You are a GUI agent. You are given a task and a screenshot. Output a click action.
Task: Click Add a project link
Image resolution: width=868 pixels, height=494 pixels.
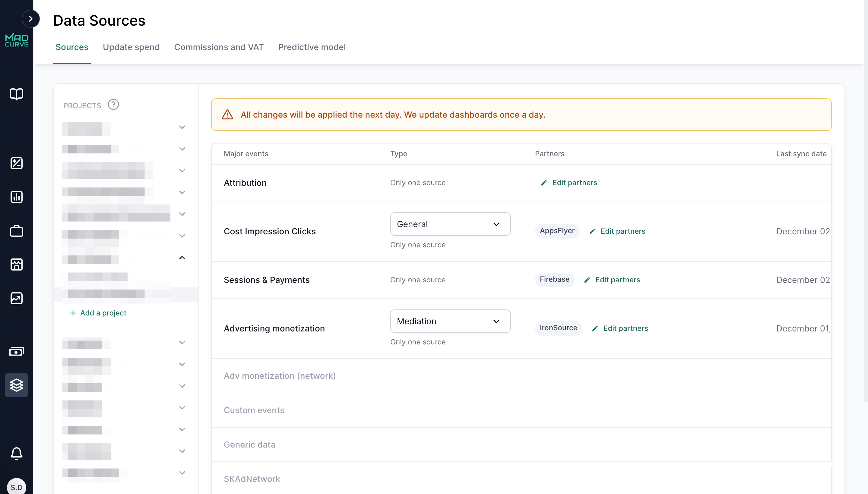tap(98, 313)
